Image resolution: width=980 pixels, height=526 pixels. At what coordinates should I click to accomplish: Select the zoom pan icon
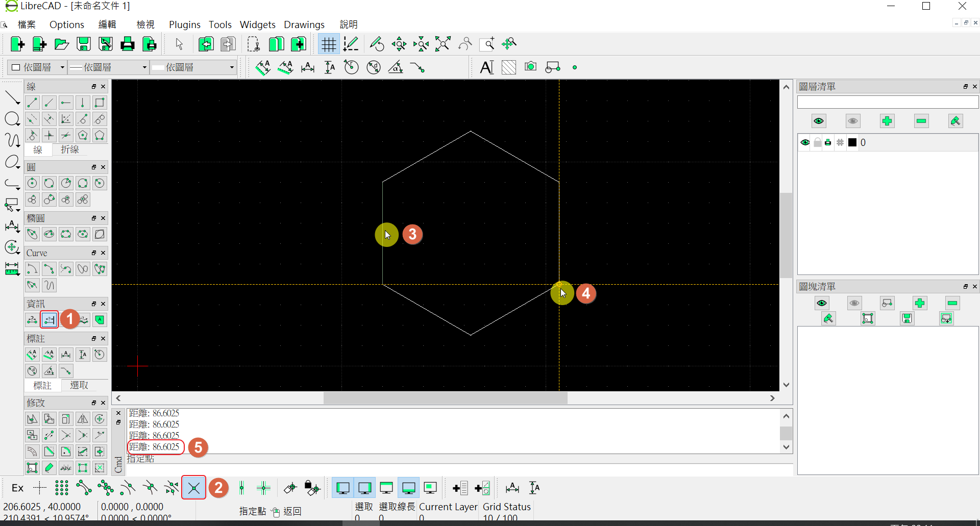coord(509,44)
